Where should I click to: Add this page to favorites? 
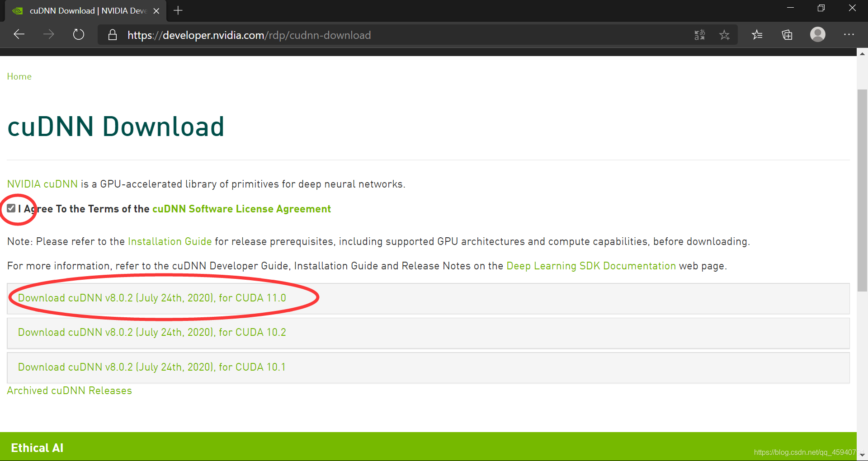coord(724,35)
